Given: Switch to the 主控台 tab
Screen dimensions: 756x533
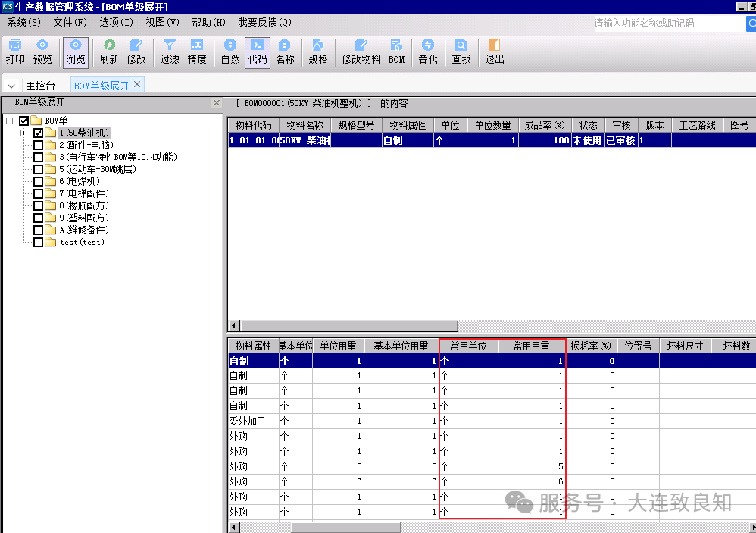Looking at the screenshot, I should tap(41, 86).
